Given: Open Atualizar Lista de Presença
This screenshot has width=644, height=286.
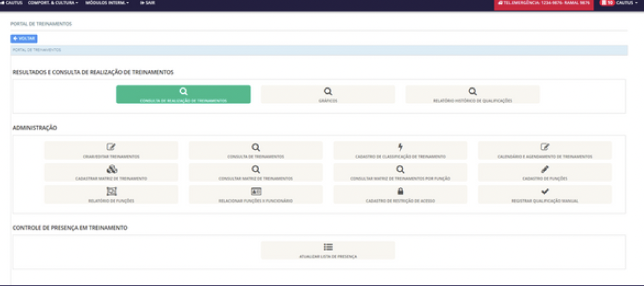Looking at the screenshot, I should [x=327, y=250].
